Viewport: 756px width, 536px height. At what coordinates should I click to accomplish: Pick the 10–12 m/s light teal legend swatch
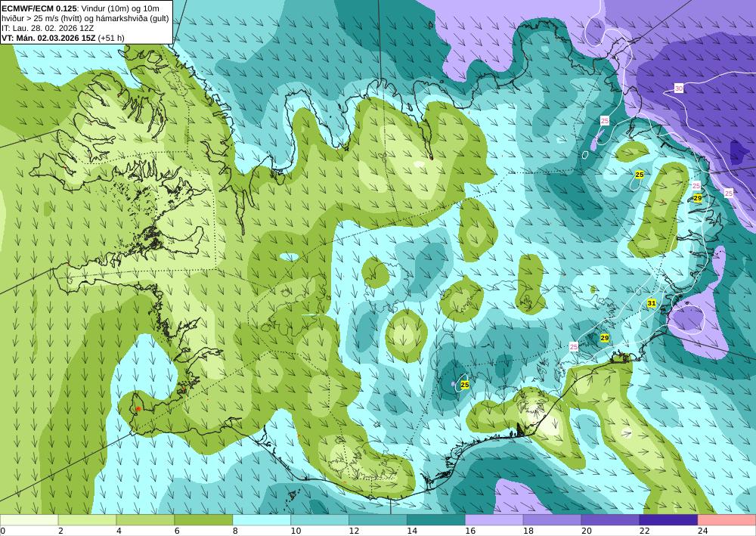pos(320,520)
